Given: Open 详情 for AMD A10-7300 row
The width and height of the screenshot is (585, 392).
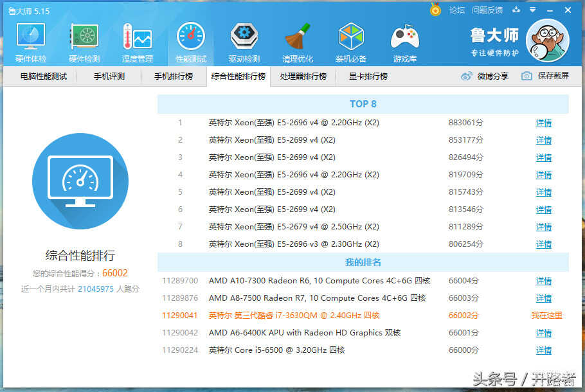Looking at the screenshot, I should [544, 281].
